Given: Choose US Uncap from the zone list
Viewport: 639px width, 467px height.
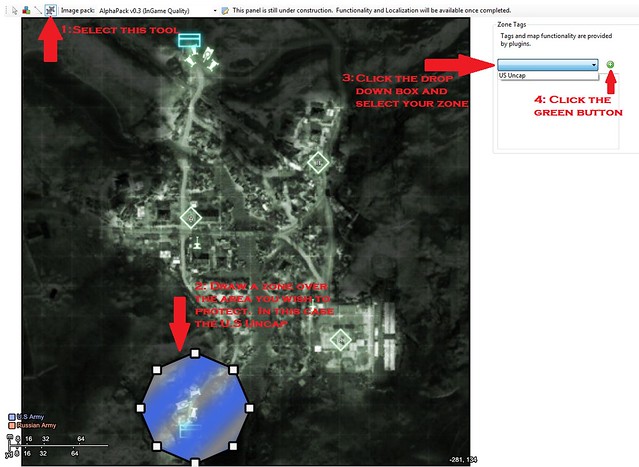Looking at the screenshot, I should point(548,75).
